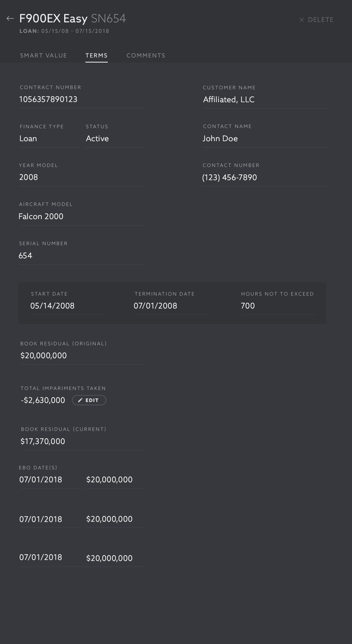Click the back arrow icon
352x644 pixels.
10,19
